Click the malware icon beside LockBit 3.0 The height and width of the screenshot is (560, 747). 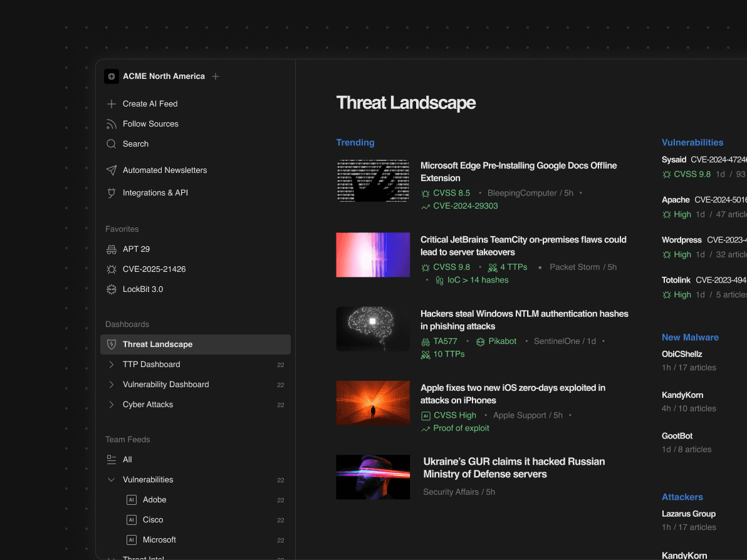[112, 289]
